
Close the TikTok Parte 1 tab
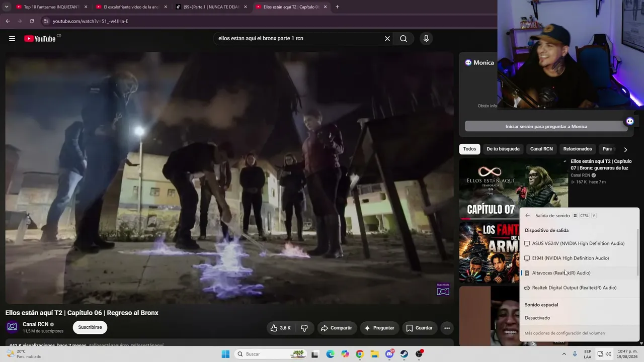coord(245,7)
